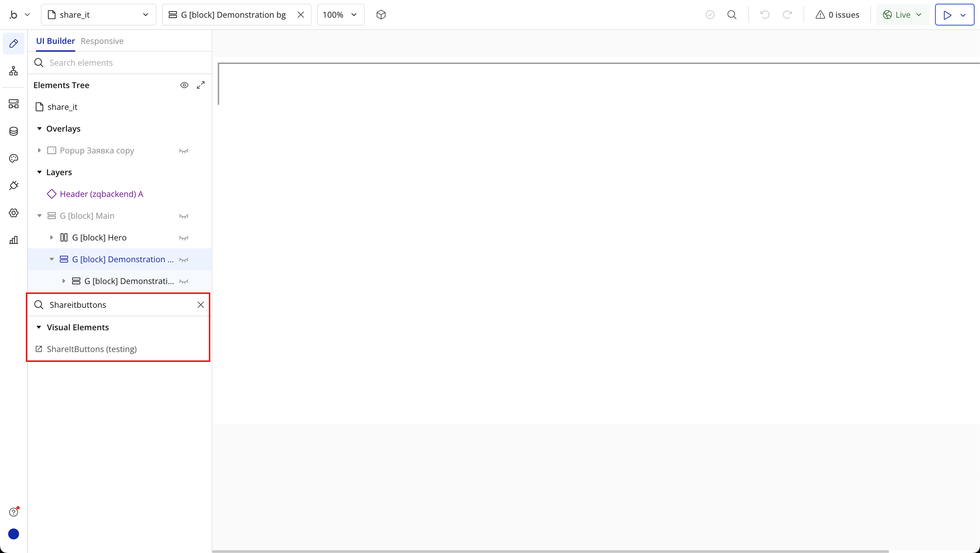The image size is (980, 553).
Task: Open the Plugins plug icon
Action: [14, 186]
